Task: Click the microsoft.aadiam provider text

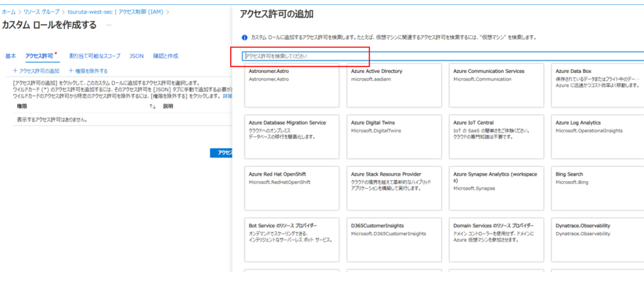Action: pos(371,79)
